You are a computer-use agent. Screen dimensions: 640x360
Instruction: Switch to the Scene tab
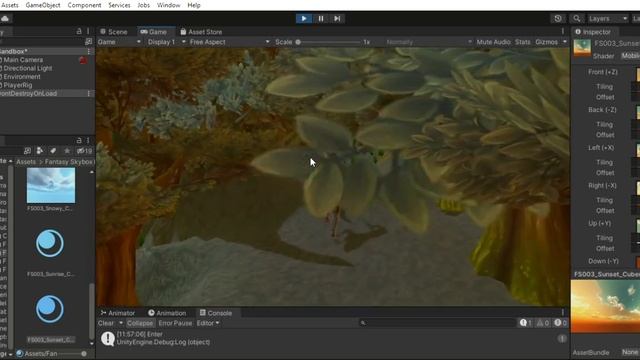(114, 32)
